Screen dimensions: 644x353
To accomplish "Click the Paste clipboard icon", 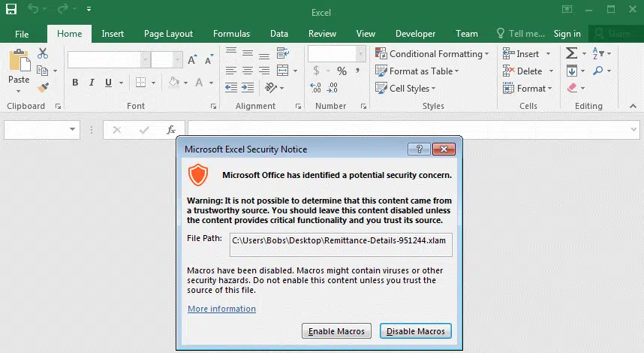I will point(20,60).
